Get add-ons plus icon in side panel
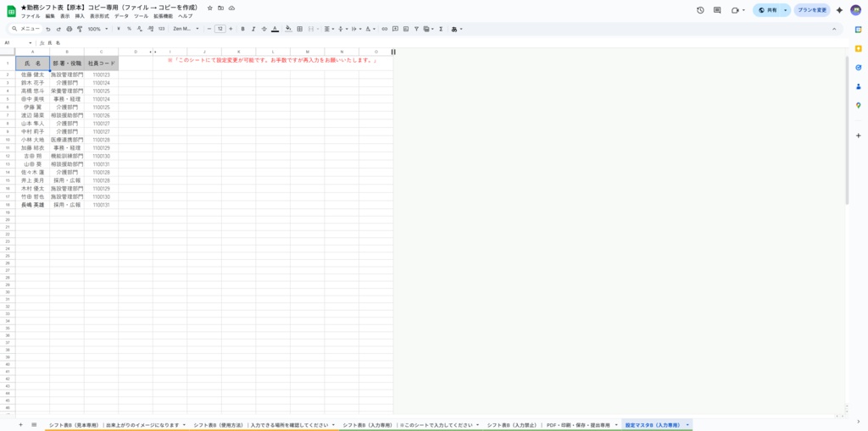Viewport: 868px width, 431px height. 859,135
